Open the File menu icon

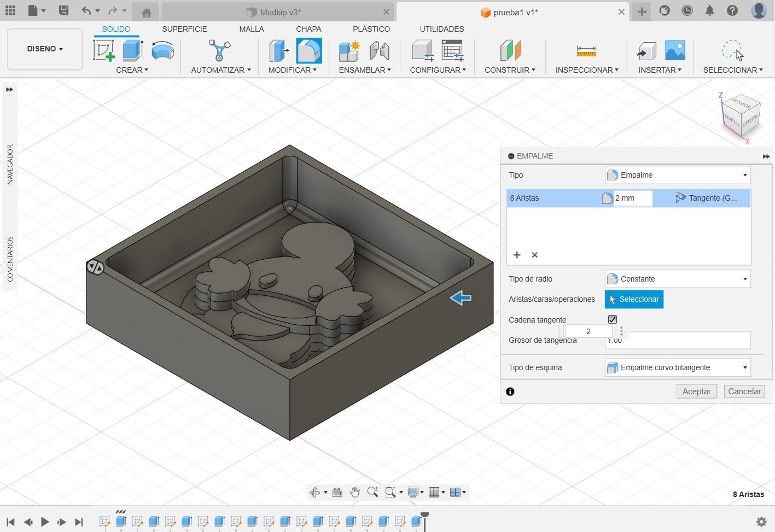pos(33,10)
